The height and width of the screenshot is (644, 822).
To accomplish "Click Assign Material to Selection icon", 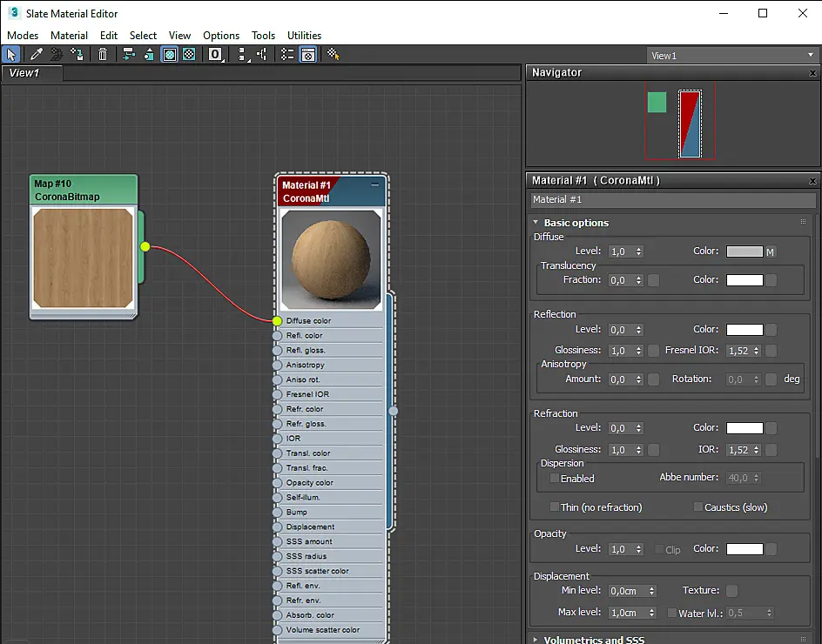I will tap(77, 54).
